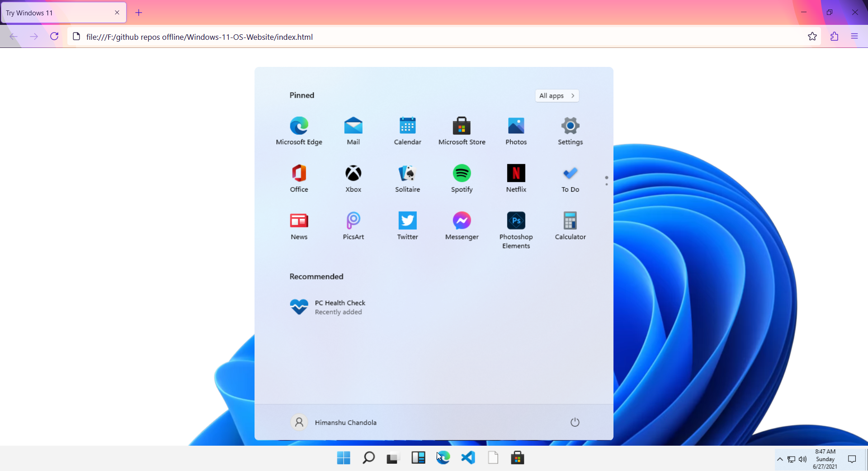The image size is (868, 471).
Task: Reload the page in the browser
Action: coord(54,37)
